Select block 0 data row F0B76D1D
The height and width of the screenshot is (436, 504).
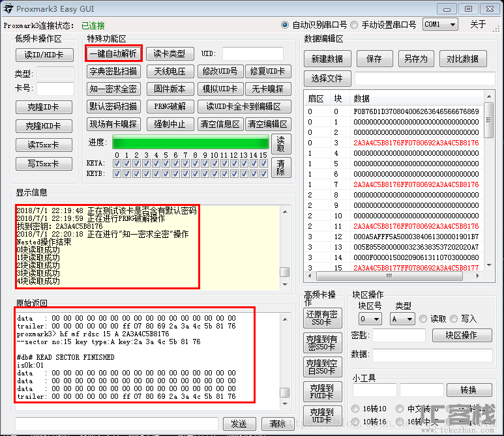point(394,111)
